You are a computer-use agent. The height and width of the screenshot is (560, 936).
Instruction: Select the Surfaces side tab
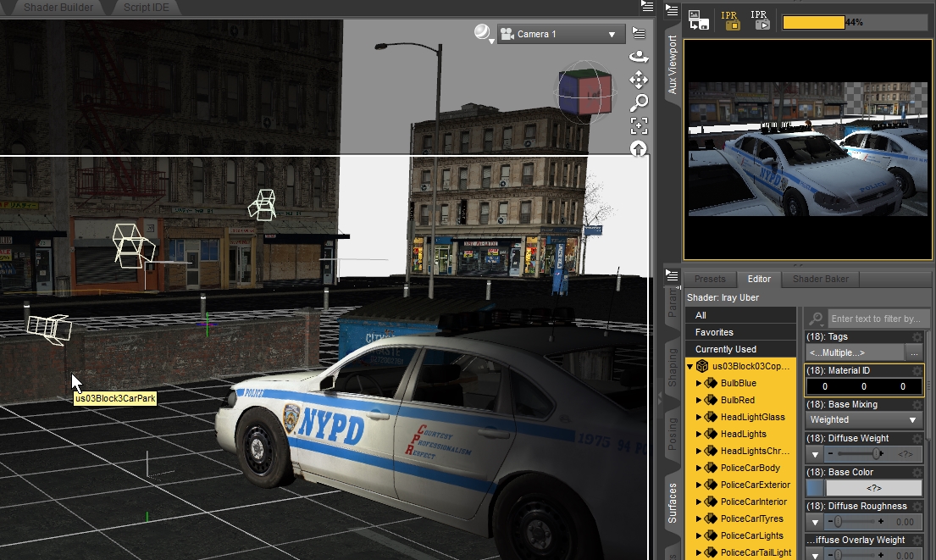click(673, 502)
